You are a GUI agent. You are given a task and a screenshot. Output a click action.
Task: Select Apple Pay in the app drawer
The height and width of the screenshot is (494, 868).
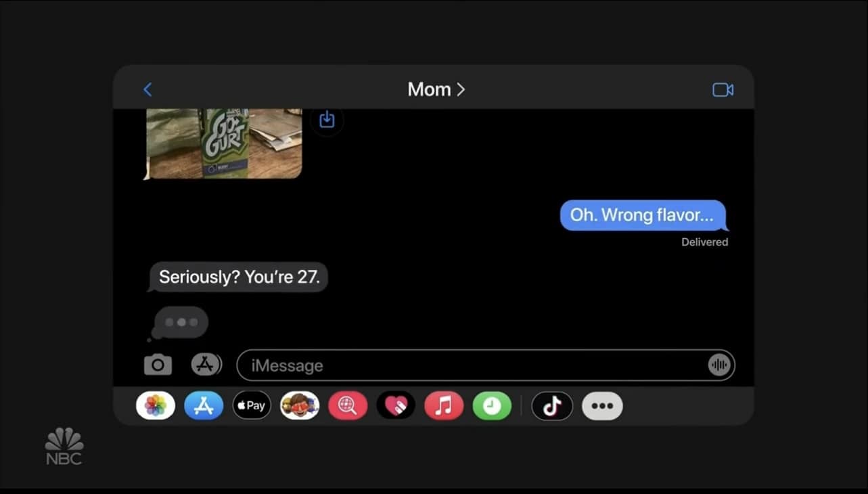coord(252,406)
